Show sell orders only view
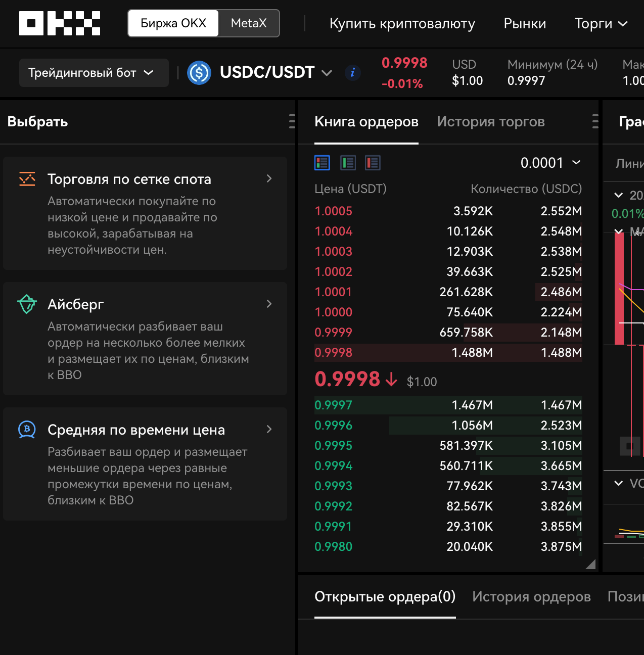 click(x=373, y=163)
